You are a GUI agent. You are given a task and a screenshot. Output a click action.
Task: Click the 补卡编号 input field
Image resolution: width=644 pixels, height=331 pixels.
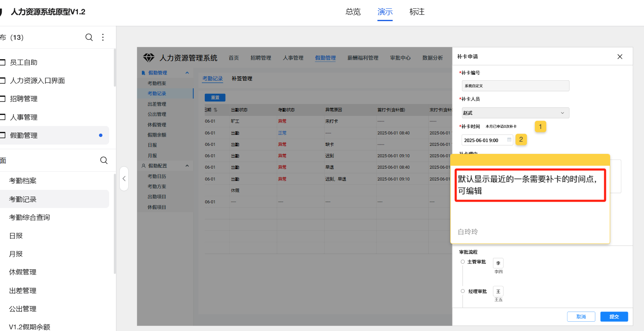[x=515, y=85]
